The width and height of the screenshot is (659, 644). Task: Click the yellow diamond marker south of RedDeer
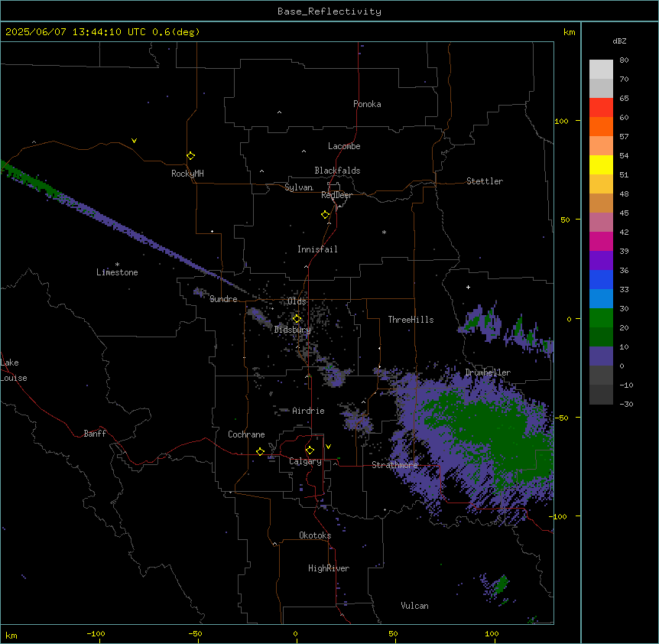[x=325, y=215]
